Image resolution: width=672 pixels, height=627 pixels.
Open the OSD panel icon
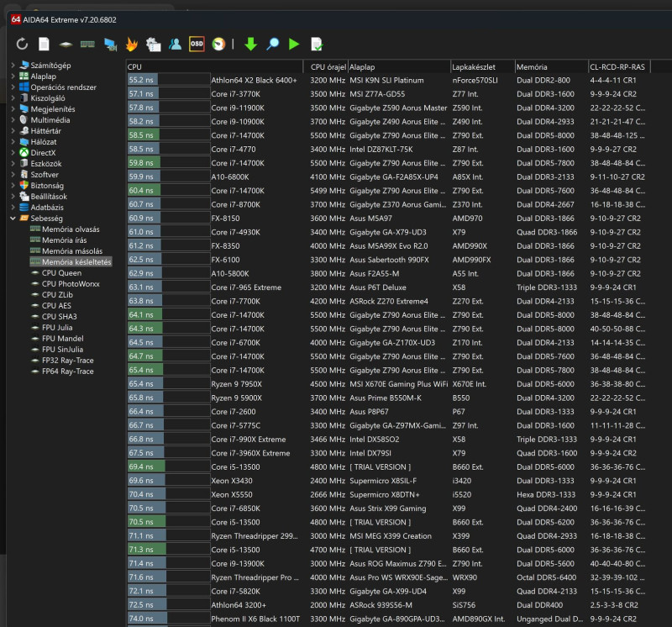coord(197,44)
